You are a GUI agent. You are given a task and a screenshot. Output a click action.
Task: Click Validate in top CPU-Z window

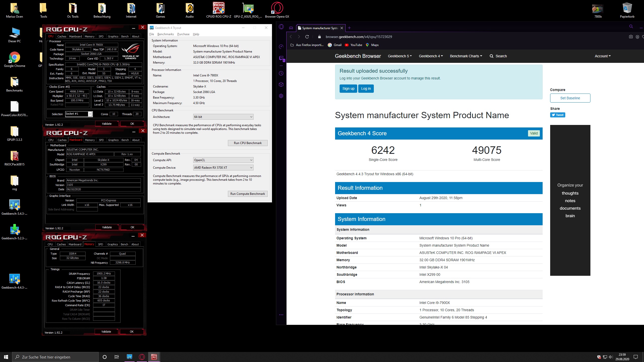107,124
